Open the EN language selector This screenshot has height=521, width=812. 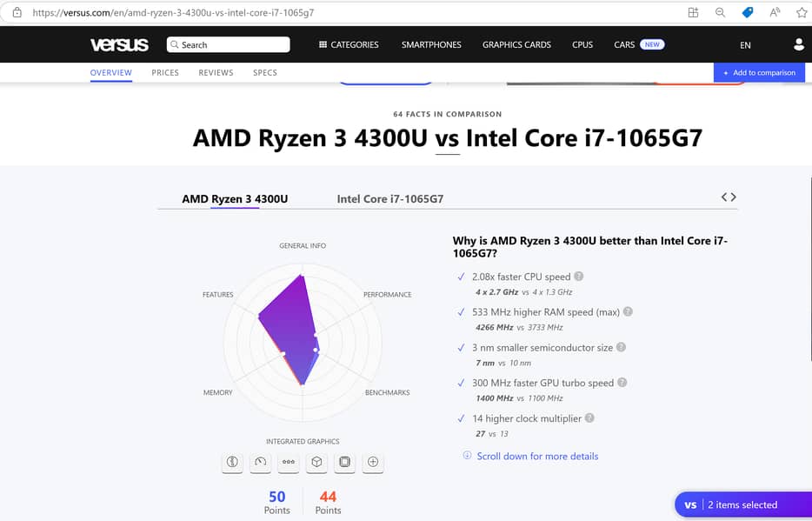click(745, 45)
